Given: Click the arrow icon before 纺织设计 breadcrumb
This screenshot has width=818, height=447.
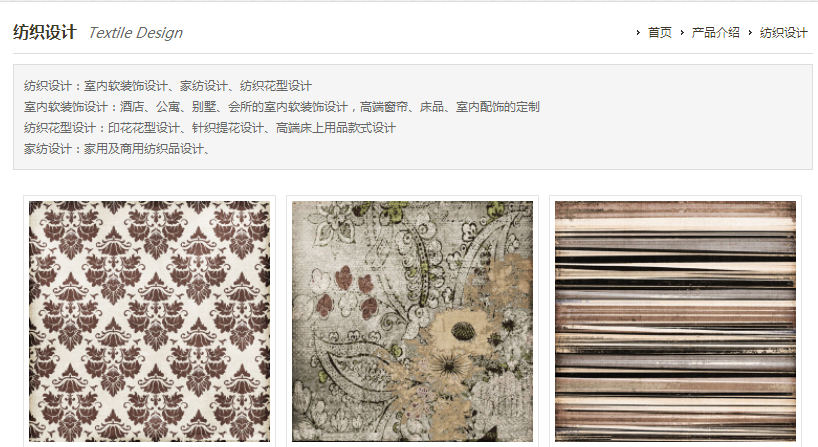Looking at the screenshot, I should pyautogui.click(x=750, y=33).
